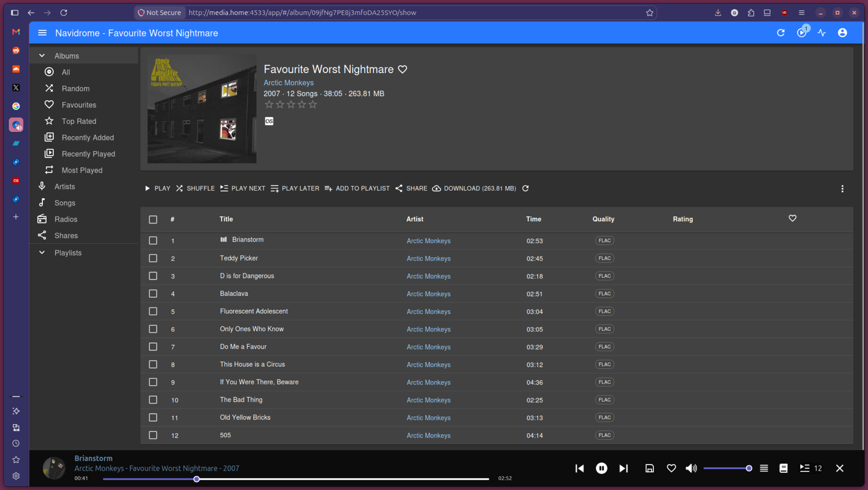Mute the volume speaker icon
Screen dimensions: 868x490
click(x=691, y=468)
